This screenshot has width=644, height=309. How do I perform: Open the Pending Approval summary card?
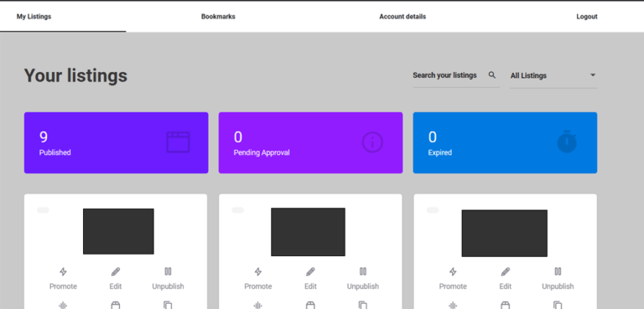click(310, 143)
